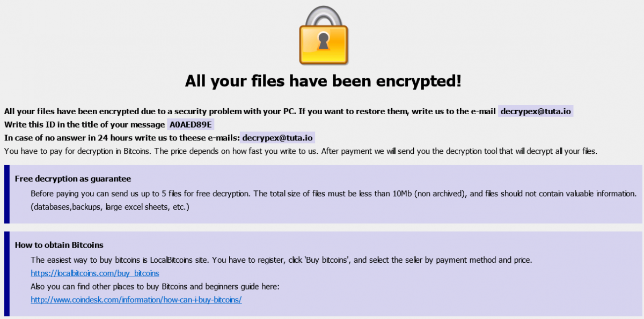Open the localbitcoins.com/buy_bitcoins link
This screenshot has height=319, width=644.
pos(94,273)
